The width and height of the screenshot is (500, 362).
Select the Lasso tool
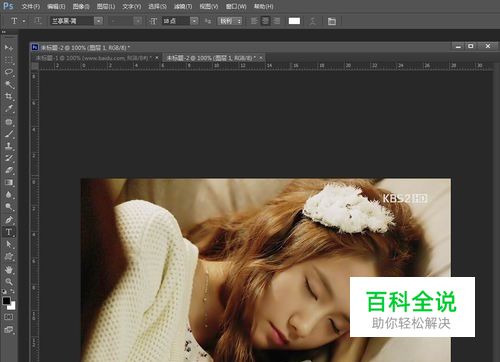tap(9, 72)
